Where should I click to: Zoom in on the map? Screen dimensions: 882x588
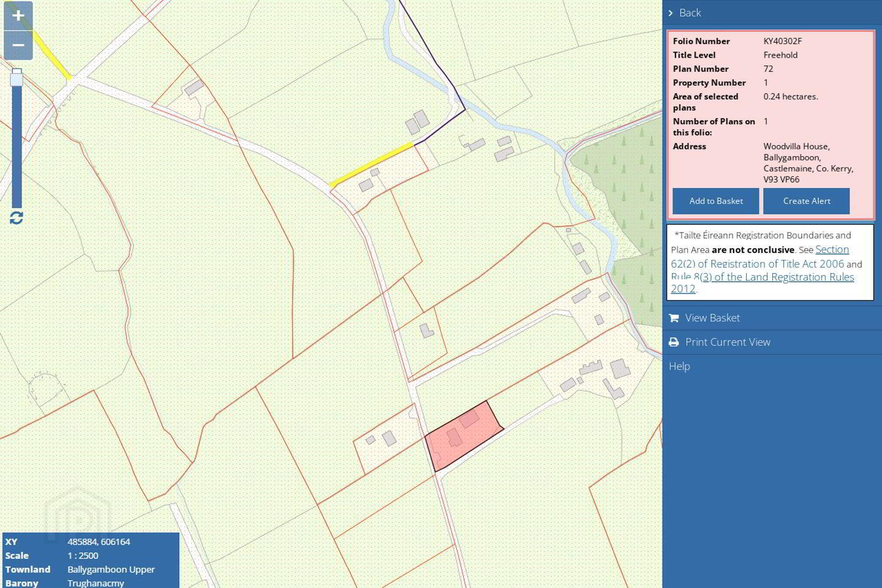[18, 15]
